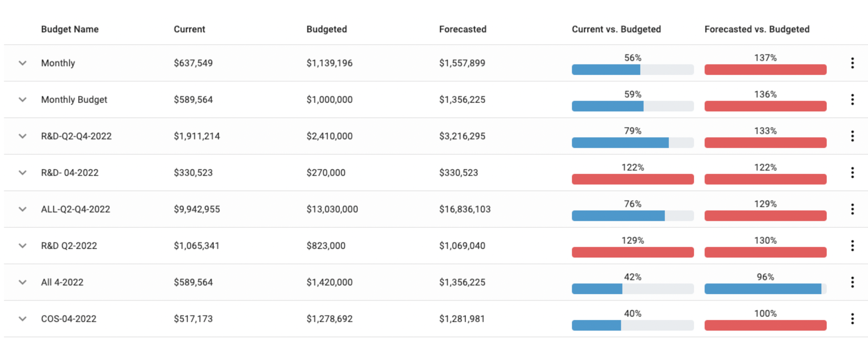Open the more options menu for R&D- 04-2022
Image resolution: width=868 pixels, height=353 pixels.
click(x=852, y=173)
